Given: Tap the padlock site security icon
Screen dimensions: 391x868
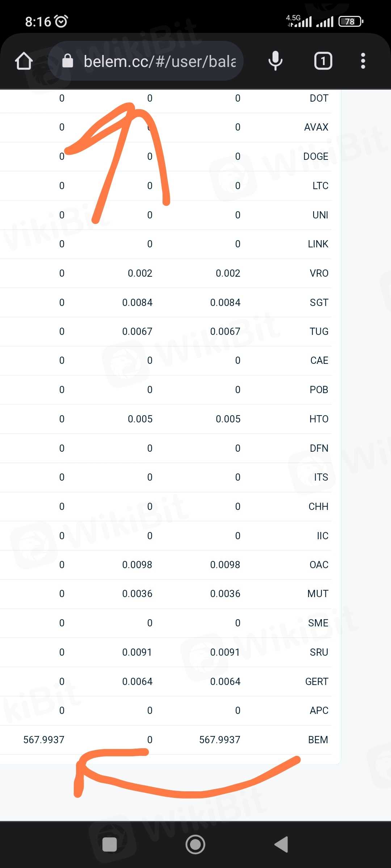Looking at the screenshot, I should [67, 61].
